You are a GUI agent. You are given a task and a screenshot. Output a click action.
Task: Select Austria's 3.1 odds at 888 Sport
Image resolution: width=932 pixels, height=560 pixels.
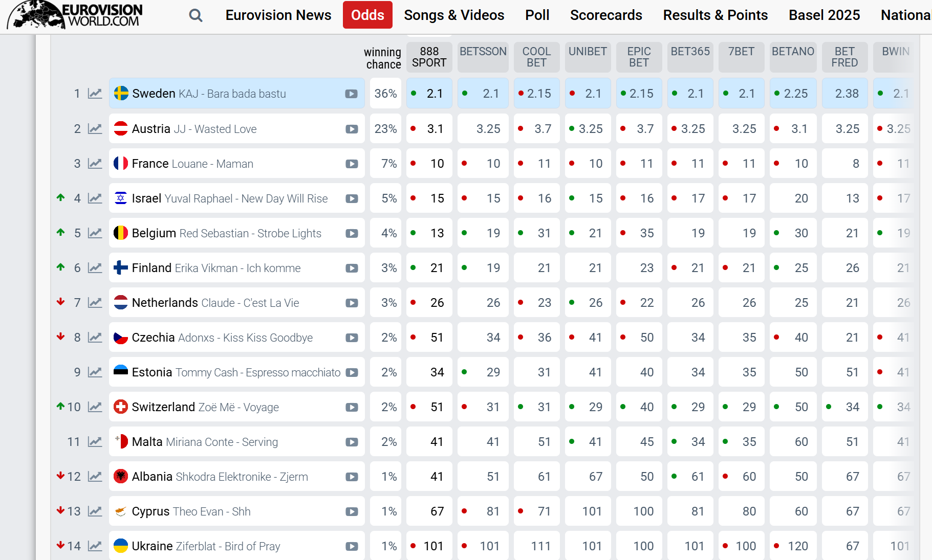[x=435, y=129]
